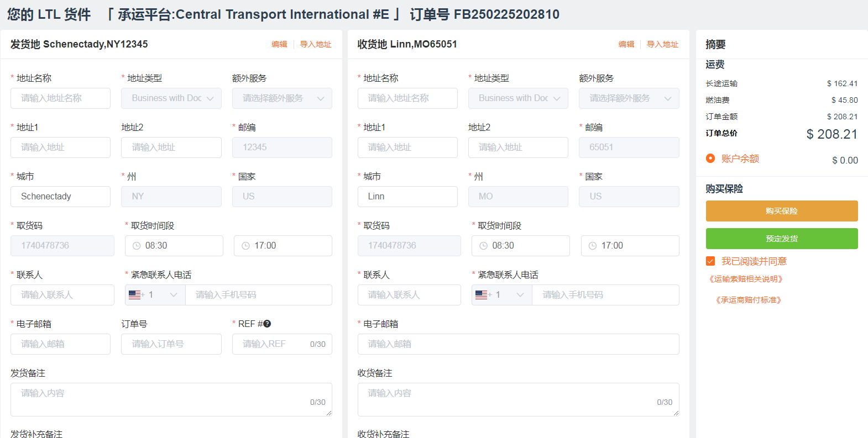868x438 pixels.
Task: Open 承运商赔付标准 link
Action: point(749,300)
